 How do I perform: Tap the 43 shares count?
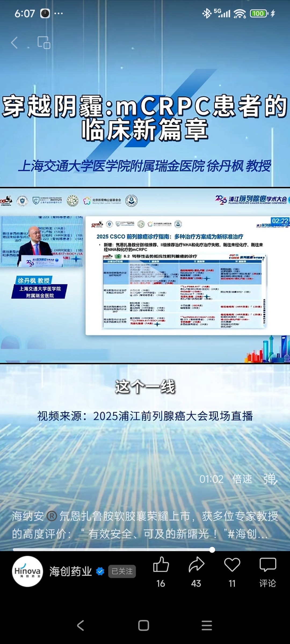196,584
